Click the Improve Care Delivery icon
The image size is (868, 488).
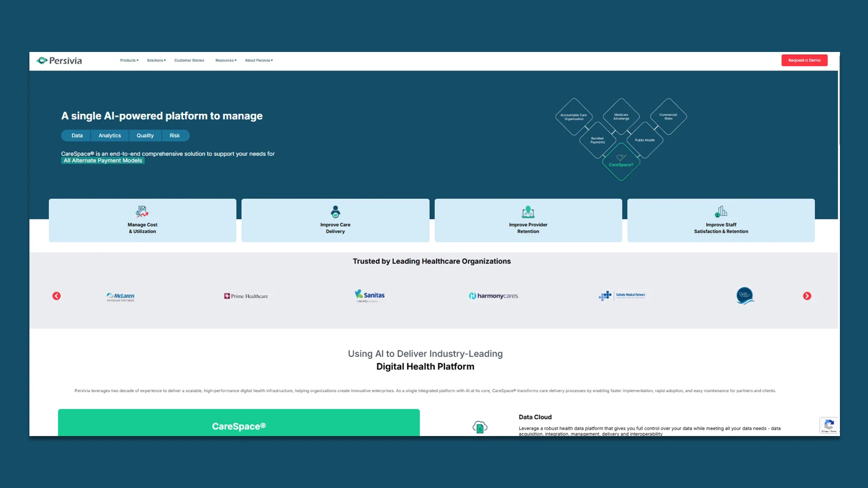(x=335, y=211)
